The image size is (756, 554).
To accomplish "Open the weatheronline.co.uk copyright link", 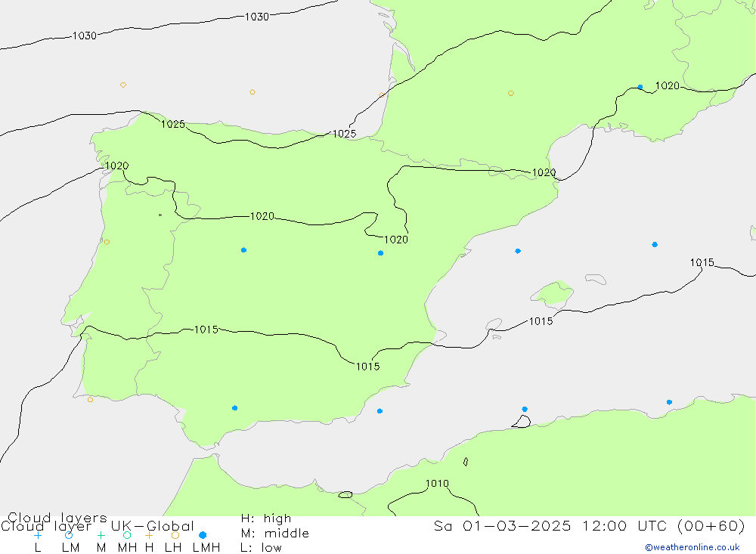I will click(692, 547).
